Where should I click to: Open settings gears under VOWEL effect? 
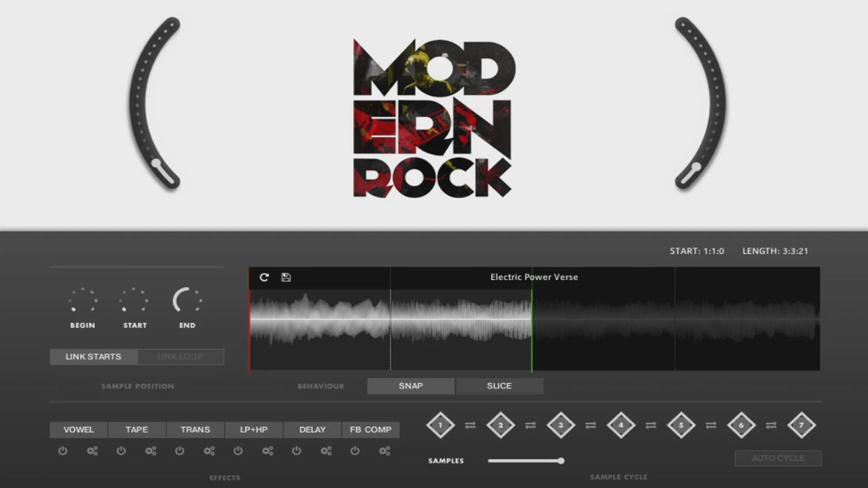pos(92,451)
